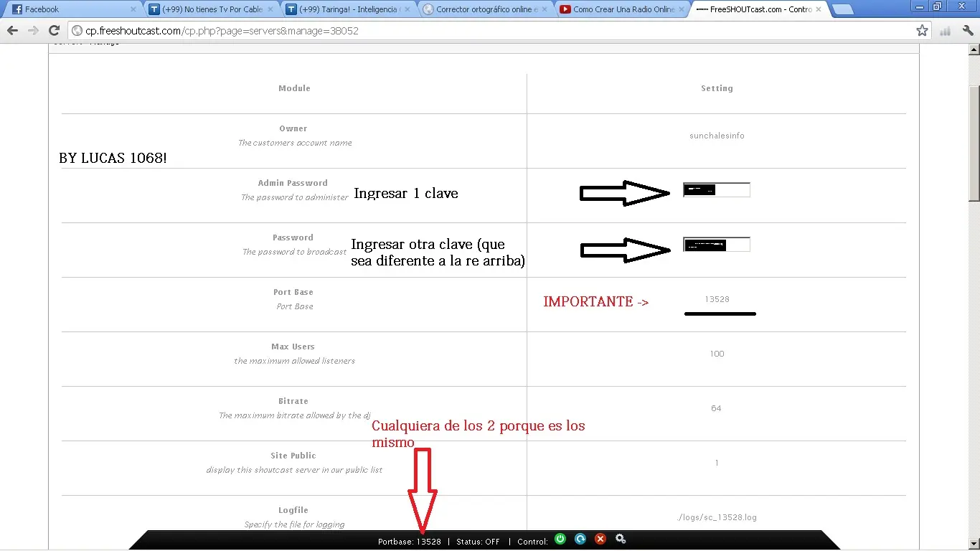
Task: Click 'Specify the file for logging' description
Action: [x=294, y=524]
